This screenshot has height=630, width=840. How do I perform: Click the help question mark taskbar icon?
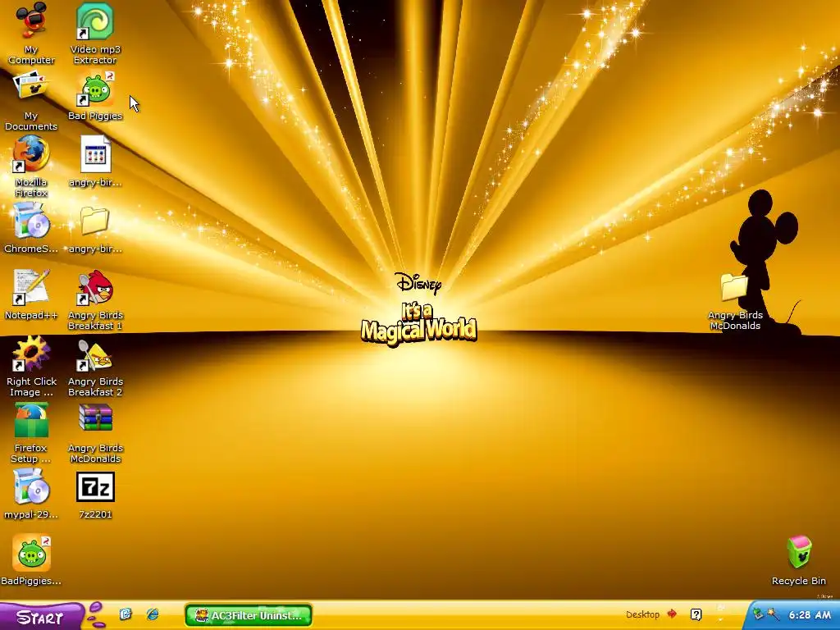coord(696,614)
